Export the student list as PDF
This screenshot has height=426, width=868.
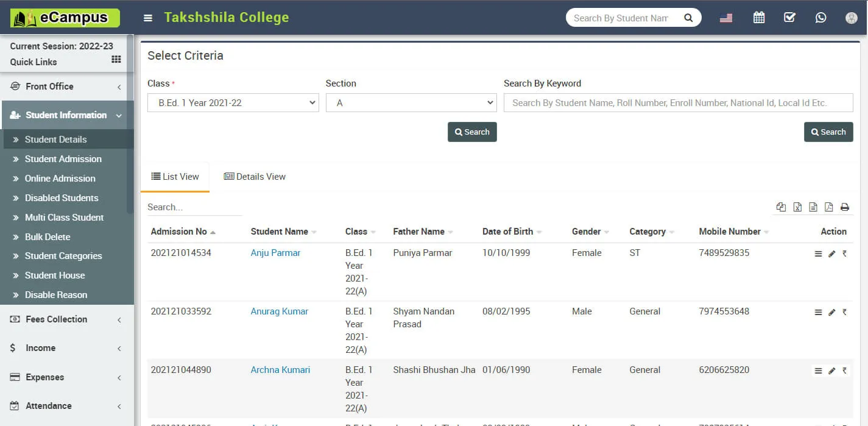(x=828, y=207)
